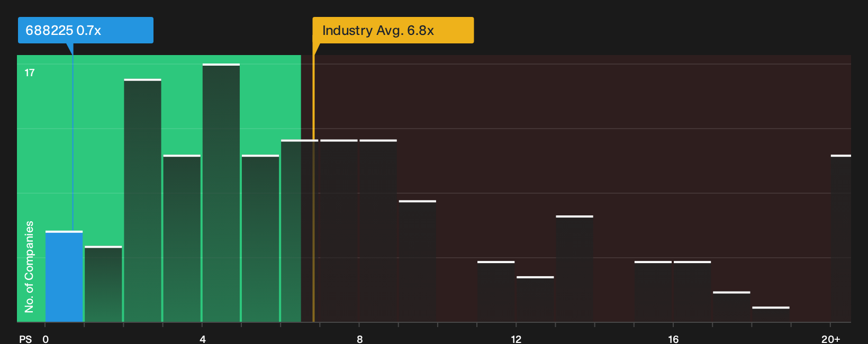Click the 'No. of Companies' axis title
This screenshot has width=868, height=344.
29,267
